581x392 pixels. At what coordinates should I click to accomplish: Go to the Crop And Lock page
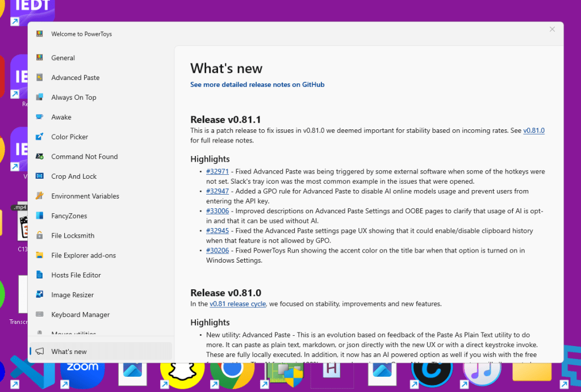[x=101, y=176]
